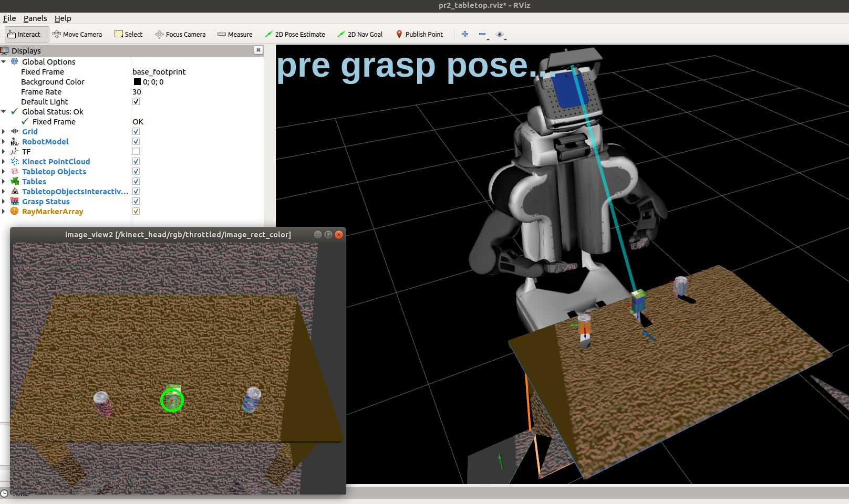The height and width of the screenshot is (504, 849).
Task: Disable the Grid display checkbox
Action: (x=136, y=131)
